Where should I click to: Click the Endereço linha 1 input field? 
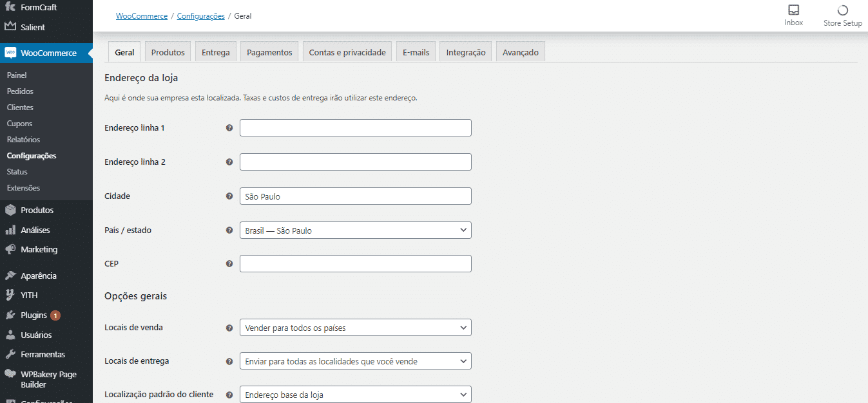[x=356, y=128]
